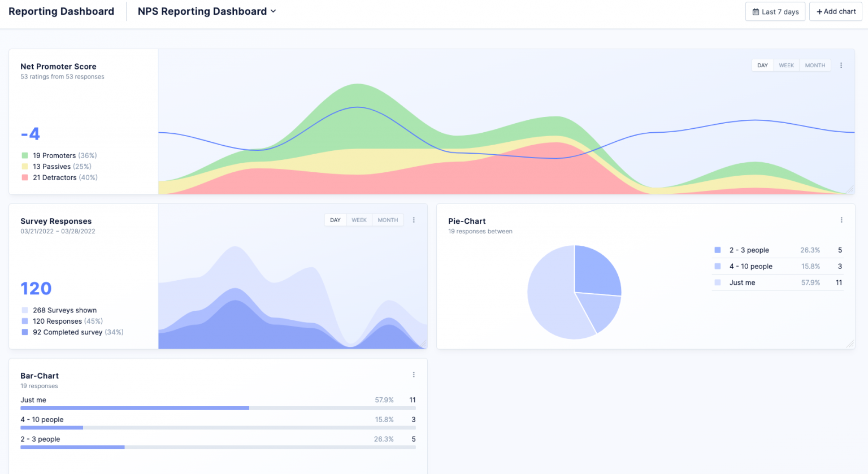The image size is (868, 474).
Task: Click the Add chart button
Action: coord(836,12)
